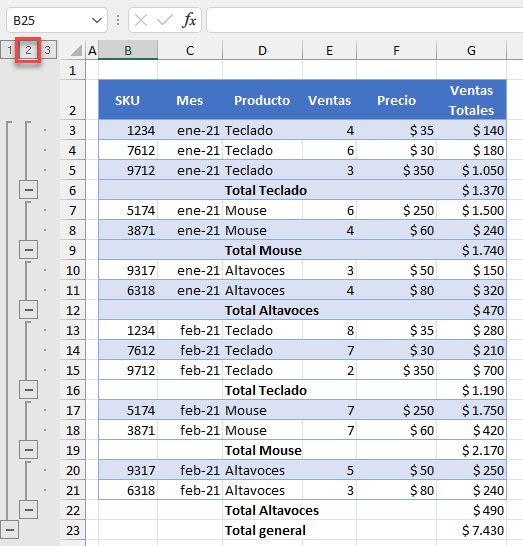The image size is (523, 546).
Task: Click the $ 1.500 cell in row 7
Action: pyautogui.click(x=471, y=210)
